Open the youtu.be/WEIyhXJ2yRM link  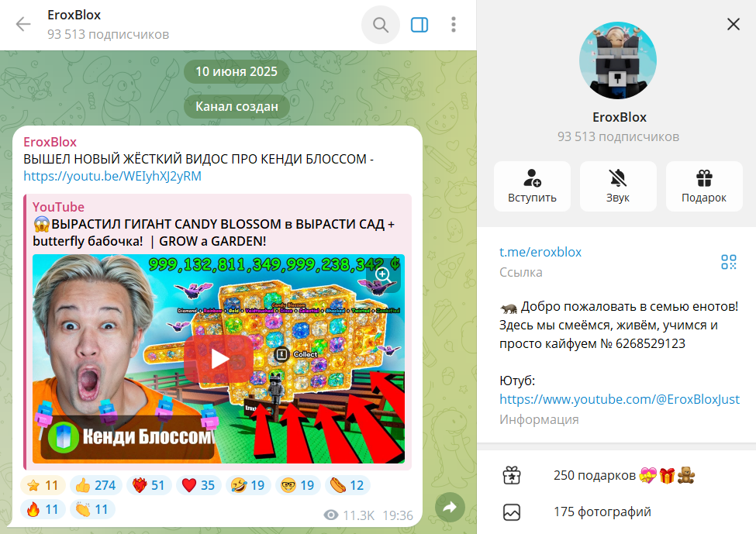click(112, 177)
